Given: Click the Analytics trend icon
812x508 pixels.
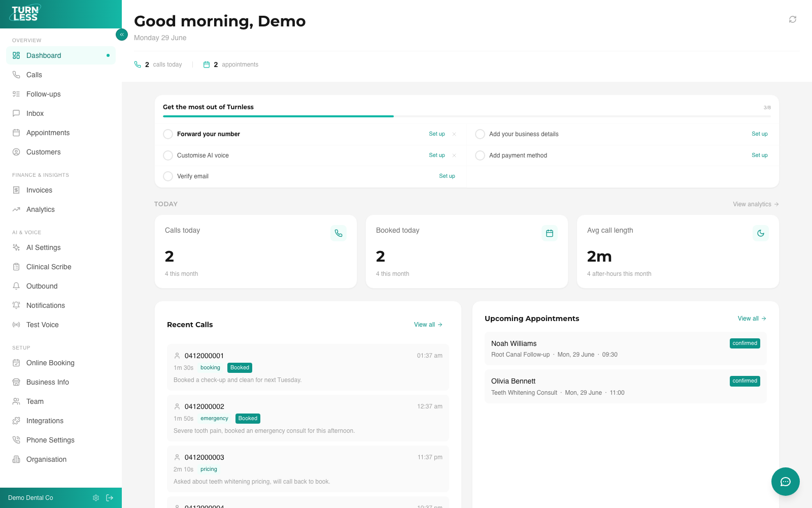Looking at the screenshot, I should 16,209.
